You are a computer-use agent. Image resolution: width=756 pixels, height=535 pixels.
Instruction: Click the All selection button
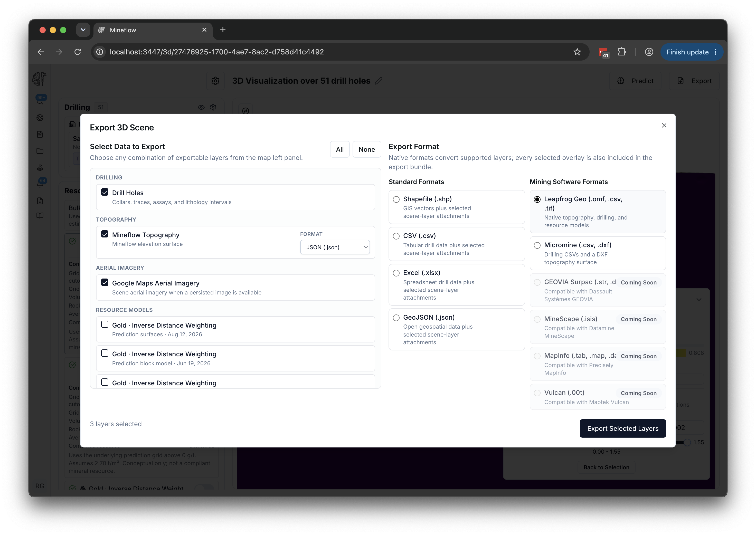(340, 149)
